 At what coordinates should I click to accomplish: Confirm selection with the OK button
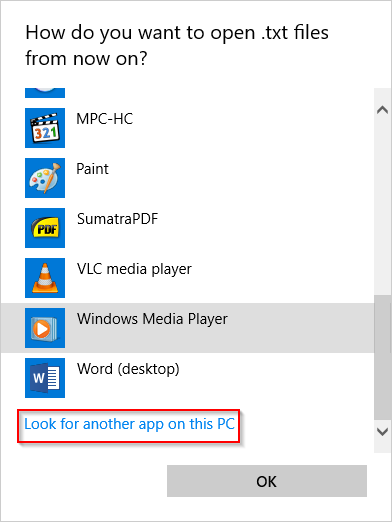coord(267,481)
